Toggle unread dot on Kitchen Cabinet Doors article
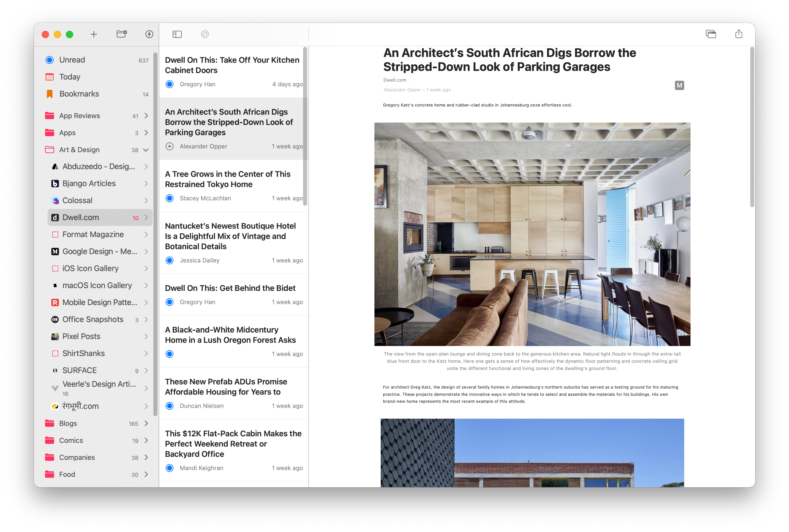Screen dimensions: 789x532 point(170,84)
